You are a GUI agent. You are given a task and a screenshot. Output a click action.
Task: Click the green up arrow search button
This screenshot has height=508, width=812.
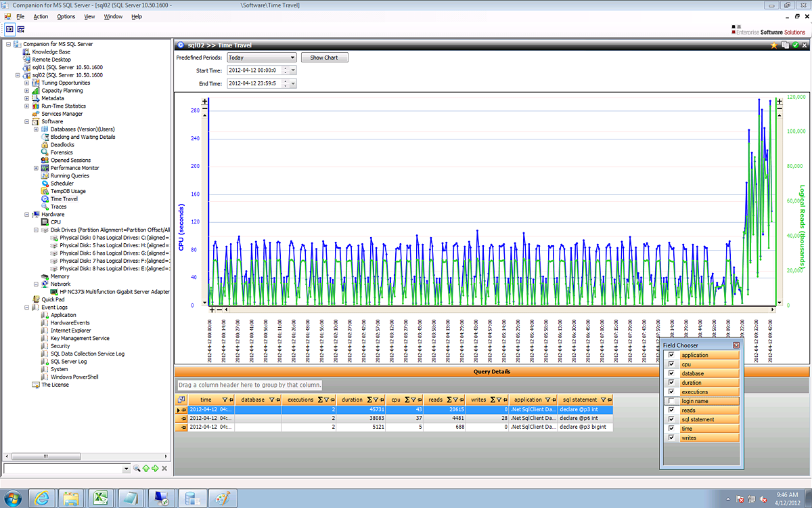pyautogui.click(x=145, y=469)
